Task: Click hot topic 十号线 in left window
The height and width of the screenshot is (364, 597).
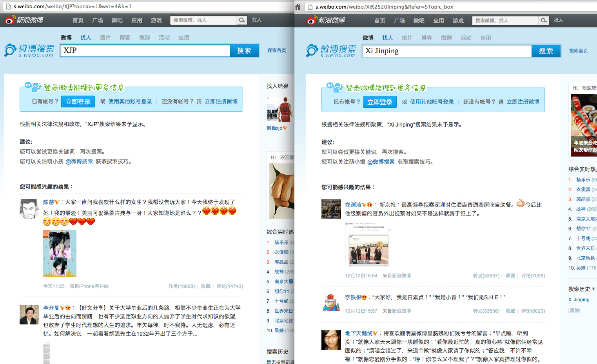Action: [281, 301]
